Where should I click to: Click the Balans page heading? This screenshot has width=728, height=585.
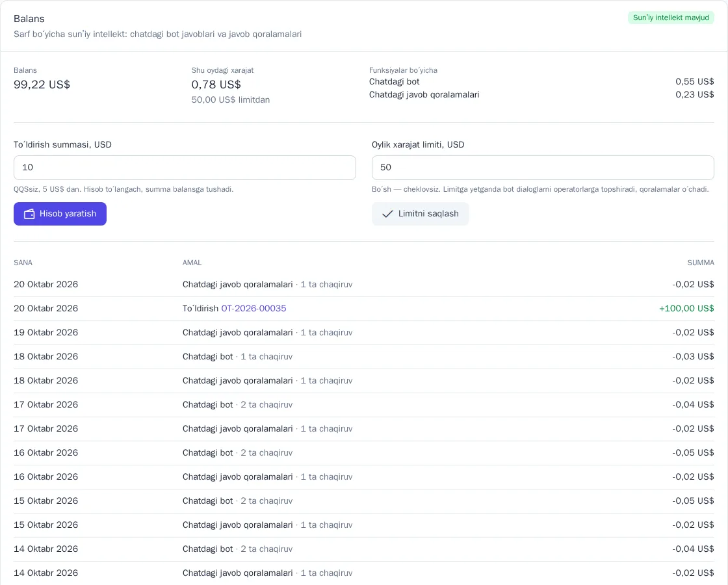29,19
